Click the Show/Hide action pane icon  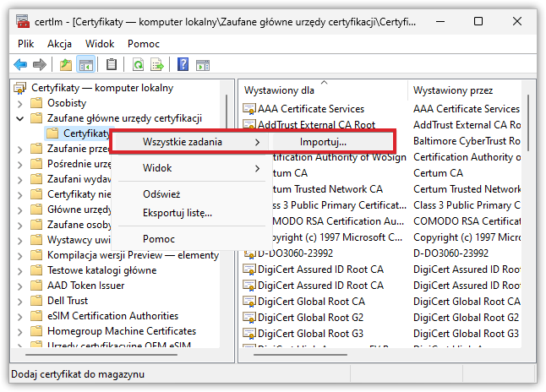tap(203, 65)
